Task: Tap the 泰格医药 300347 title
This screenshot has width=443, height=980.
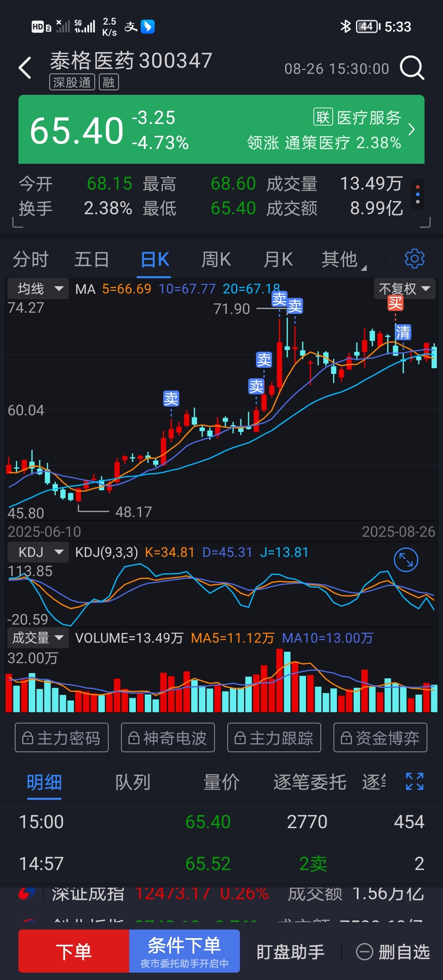Action: click(131, 61)
